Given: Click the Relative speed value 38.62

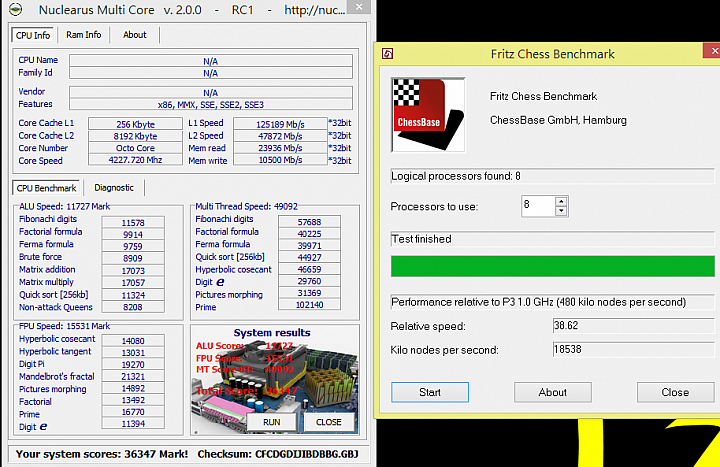Looking at the screenshot, I should tap(634, 326).
